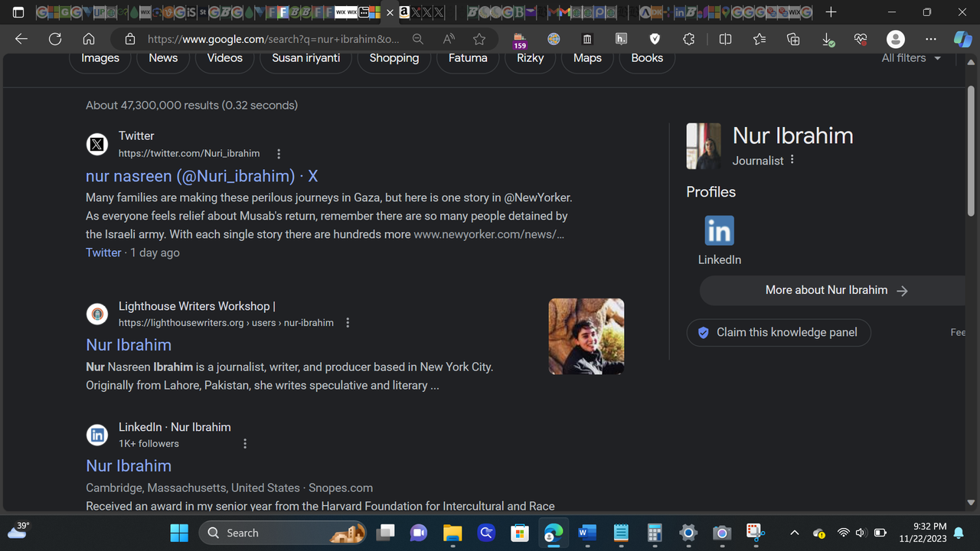
Task: Open the nur nasreen (@Nuri_ibrahim) X link
Action: click(x=201, y=176)
